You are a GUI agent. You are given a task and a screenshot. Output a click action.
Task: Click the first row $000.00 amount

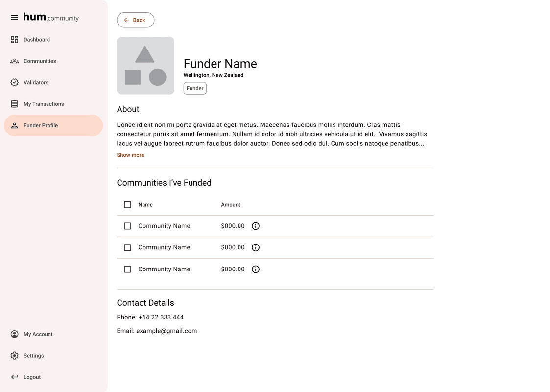(x=233, y=226)
